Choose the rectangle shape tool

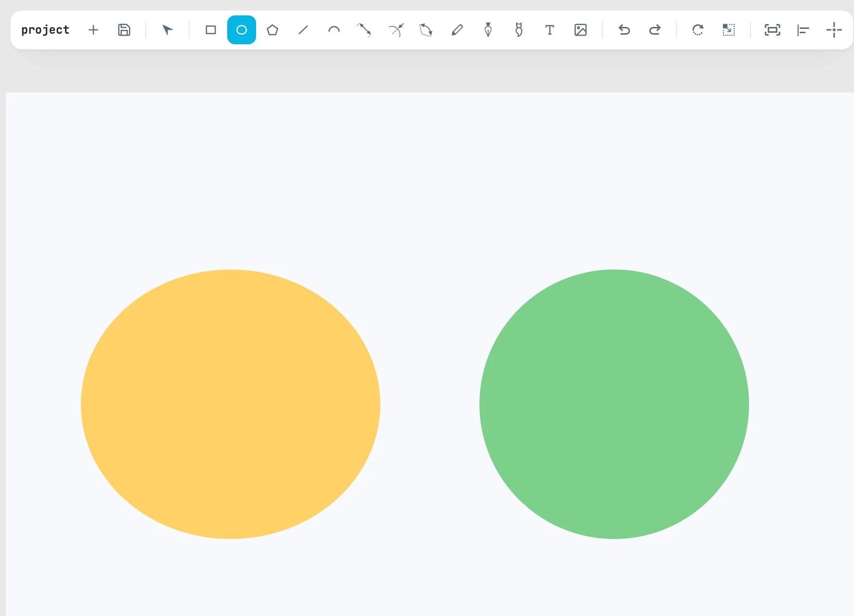[x=211, y=30]
